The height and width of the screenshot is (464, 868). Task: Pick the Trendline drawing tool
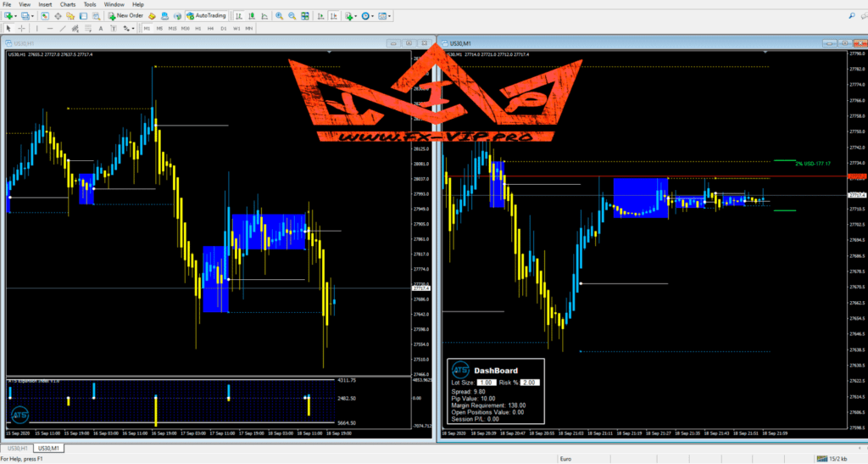(x=64, y=28)
